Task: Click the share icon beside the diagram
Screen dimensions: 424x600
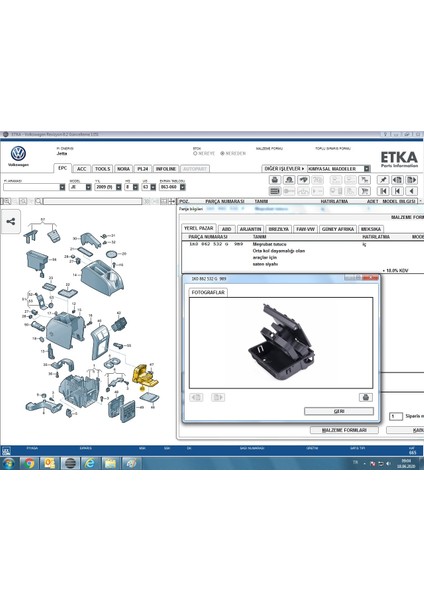Action: [11, 221]
